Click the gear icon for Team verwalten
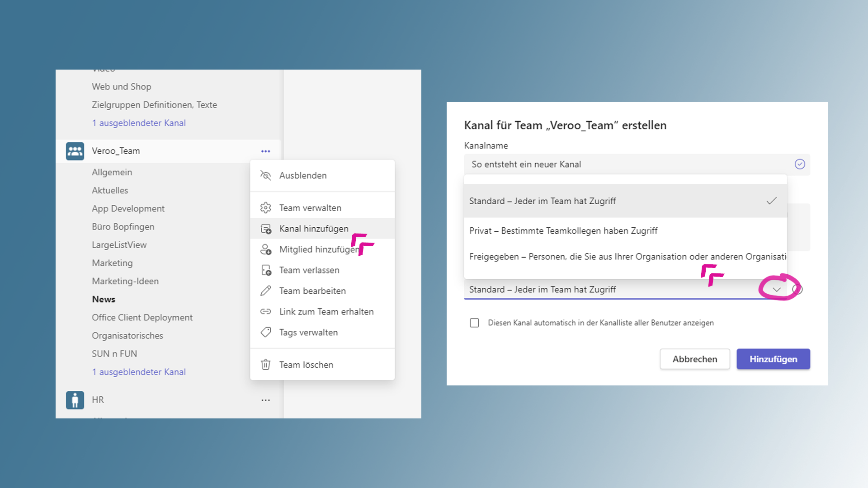868x488 pixels. pos(266,208)
